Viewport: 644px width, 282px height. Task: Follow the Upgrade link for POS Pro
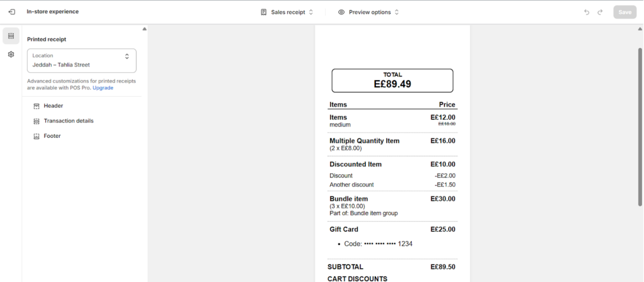tap(103, 88)
